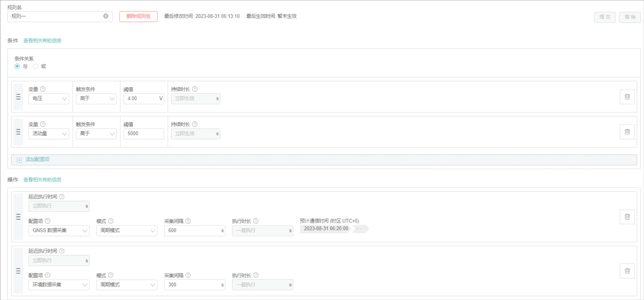
Task: Click help icon next to 持续时长 in first condition
Action: 195,89
